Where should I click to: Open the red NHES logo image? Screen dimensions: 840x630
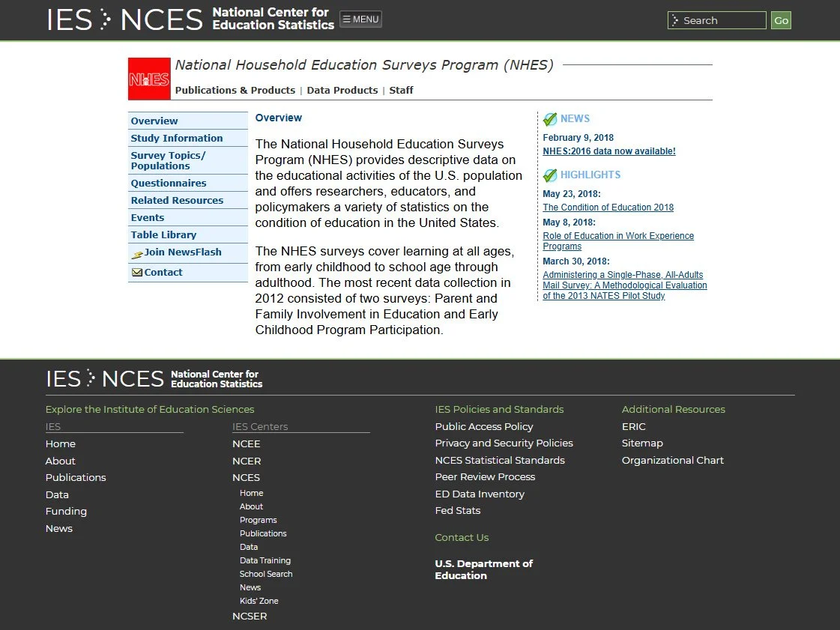pyautogui.click(x=148, y=78)
